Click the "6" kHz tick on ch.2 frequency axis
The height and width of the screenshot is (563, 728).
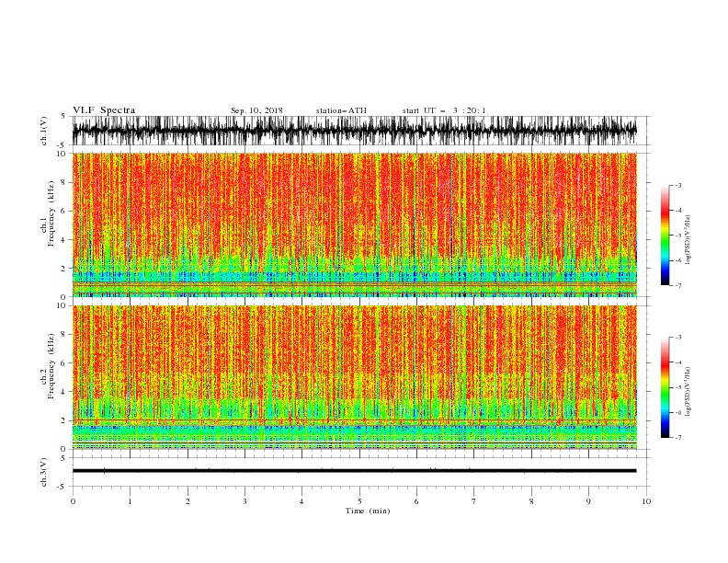(63, 363)
